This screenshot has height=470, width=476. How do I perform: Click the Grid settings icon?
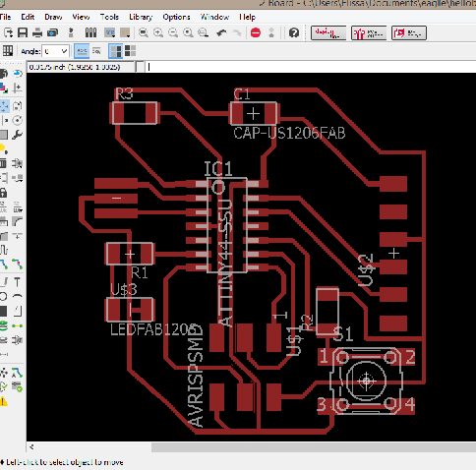[8, 51]
